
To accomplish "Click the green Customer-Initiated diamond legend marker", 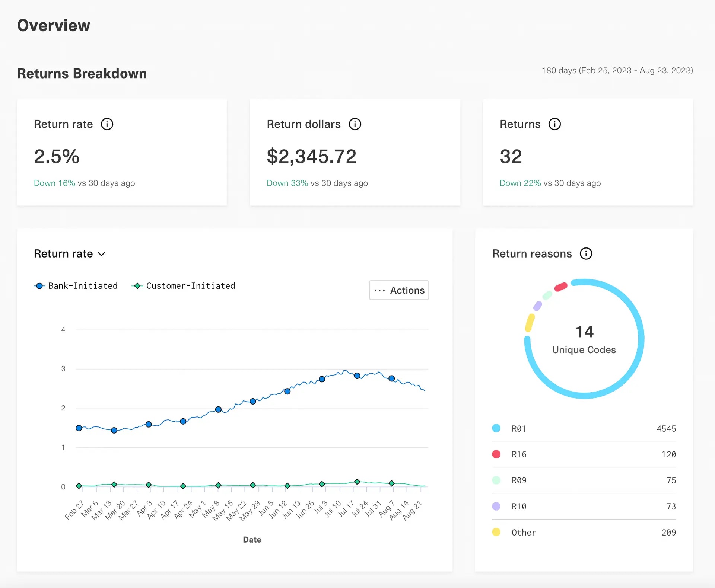I will (x=137, y=286).
